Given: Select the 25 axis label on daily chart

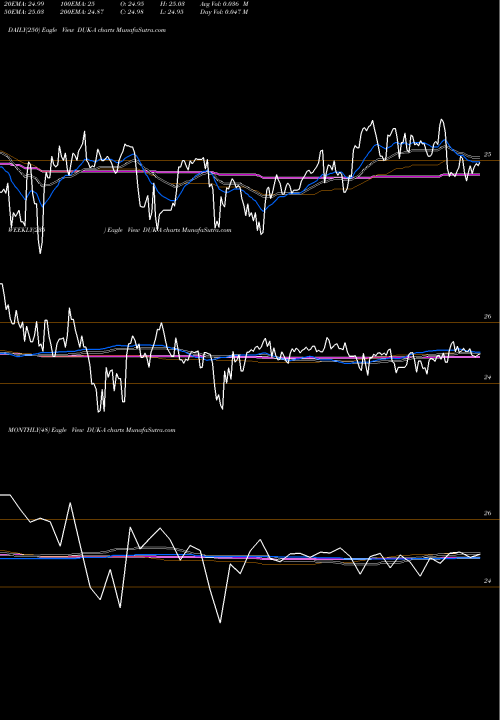Looking at the screenshot, I should pyautogui.click(x=488, y=155).
